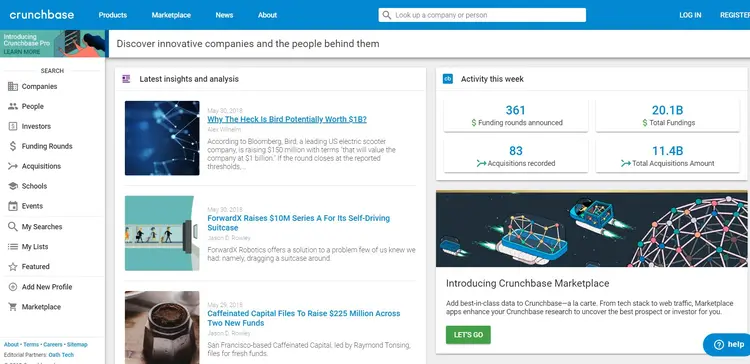Click the Investors dollar-box icon
The image size is (750, 364).
tap(13, 126)
